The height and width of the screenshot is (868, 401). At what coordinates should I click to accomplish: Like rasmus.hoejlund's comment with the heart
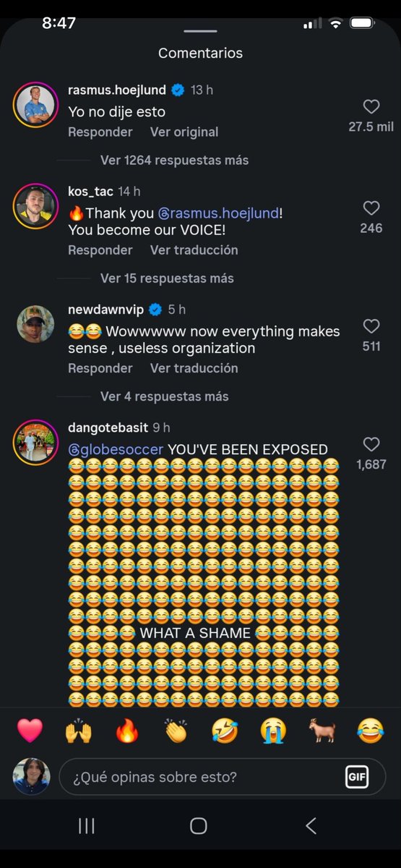pos(371,107)
